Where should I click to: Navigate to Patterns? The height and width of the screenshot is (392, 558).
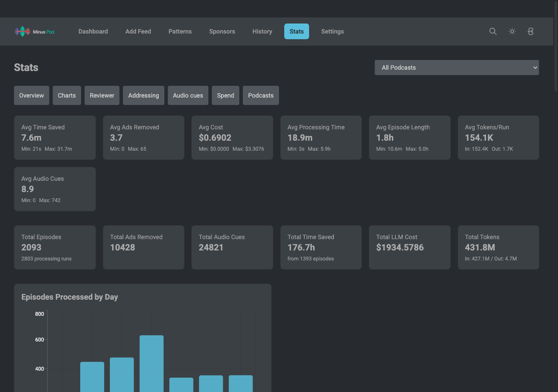click(x=180, y=31)
